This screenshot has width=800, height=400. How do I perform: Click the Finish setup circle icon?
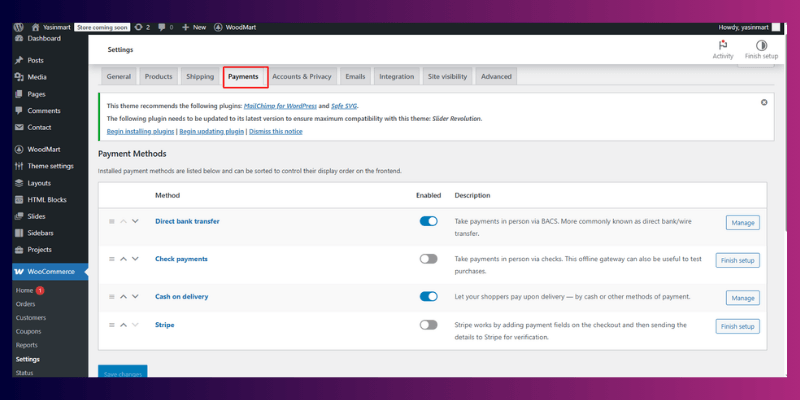point(761,45)
